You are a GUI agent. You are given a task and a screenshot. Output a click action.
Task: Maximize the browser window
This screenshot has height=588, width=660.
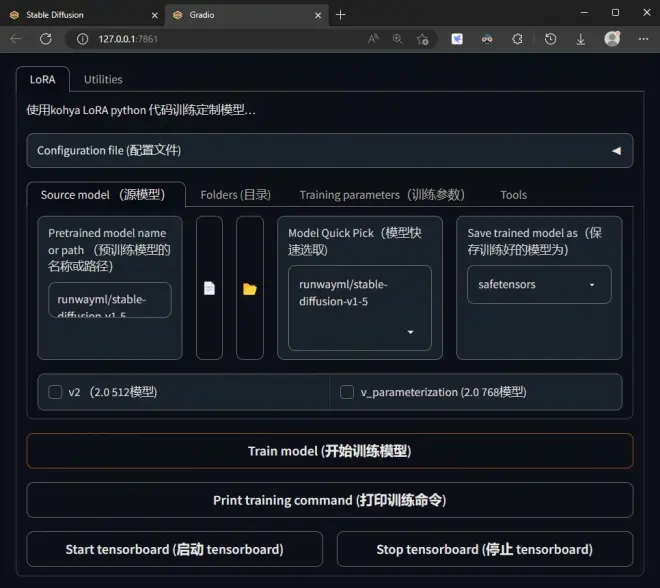[615, 13]
